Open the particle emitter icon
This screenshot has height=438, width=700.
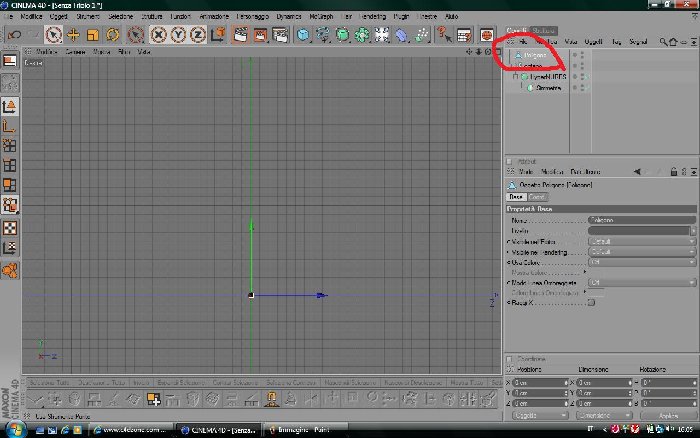421,34
